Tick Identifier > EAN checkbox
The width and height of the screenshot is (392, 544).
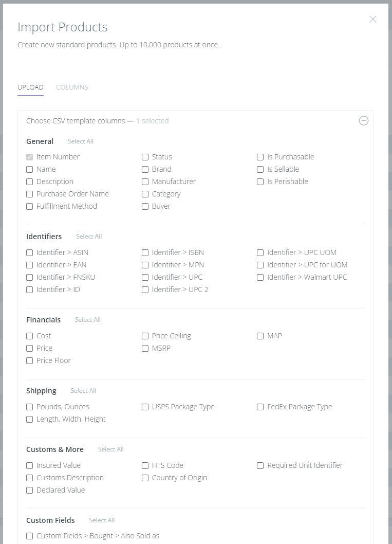click(30, 265)
